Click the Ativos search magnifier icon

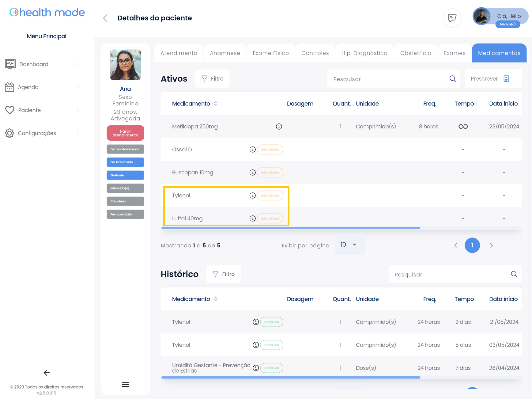pos(453,79)
